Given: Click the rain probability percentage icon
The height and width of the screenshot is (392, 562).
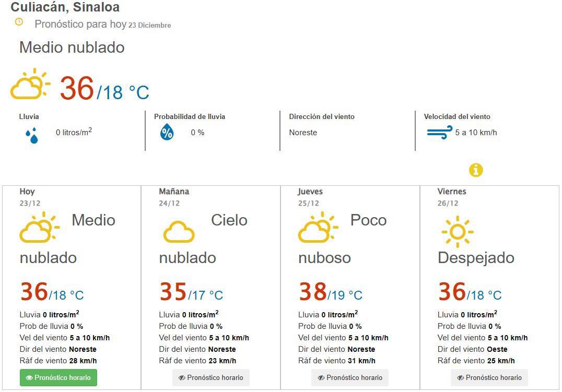Looking at the screenshot, I should point(168,133).
